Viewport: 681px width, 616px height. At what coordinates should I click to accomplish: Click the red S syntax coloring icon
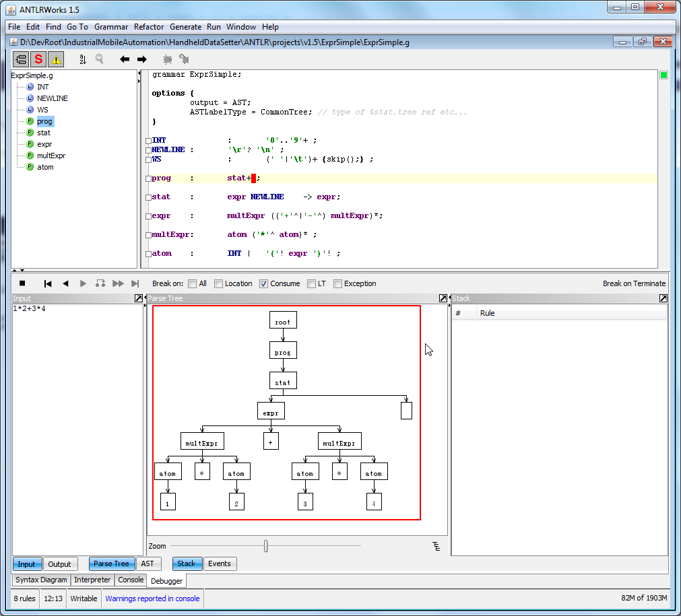[x=38, y=59]
